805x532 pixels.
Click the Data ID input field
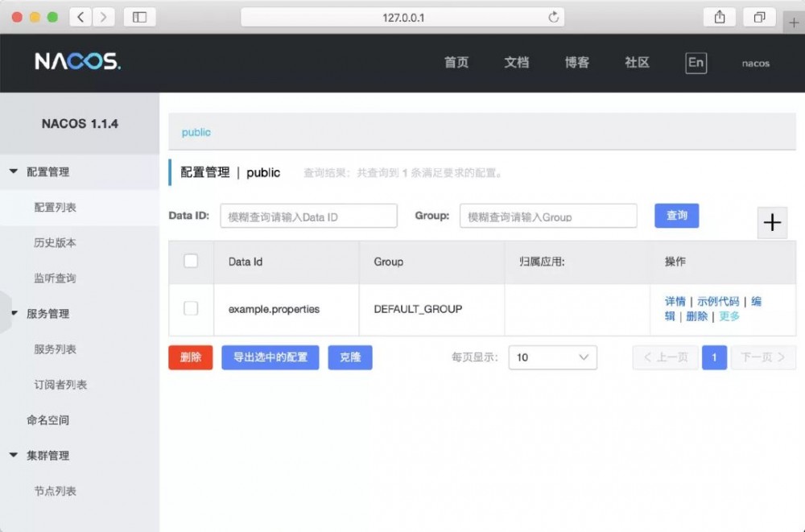pyautogui.click(x=308, y=216)
